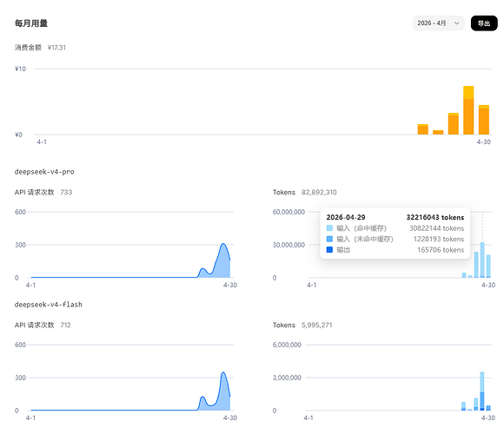Click the 每月用量 heading
504x434 pixels.
(31, 23)
